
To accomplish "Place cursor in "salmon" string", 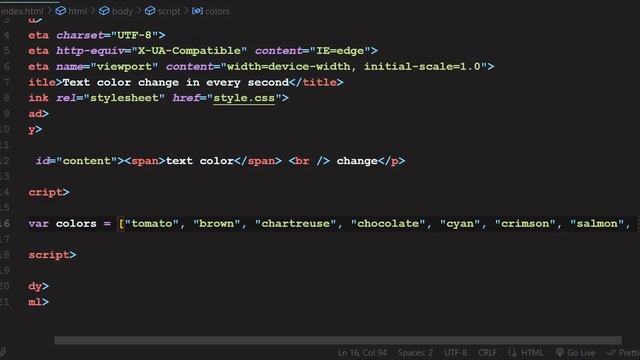I will coord(597,224).
